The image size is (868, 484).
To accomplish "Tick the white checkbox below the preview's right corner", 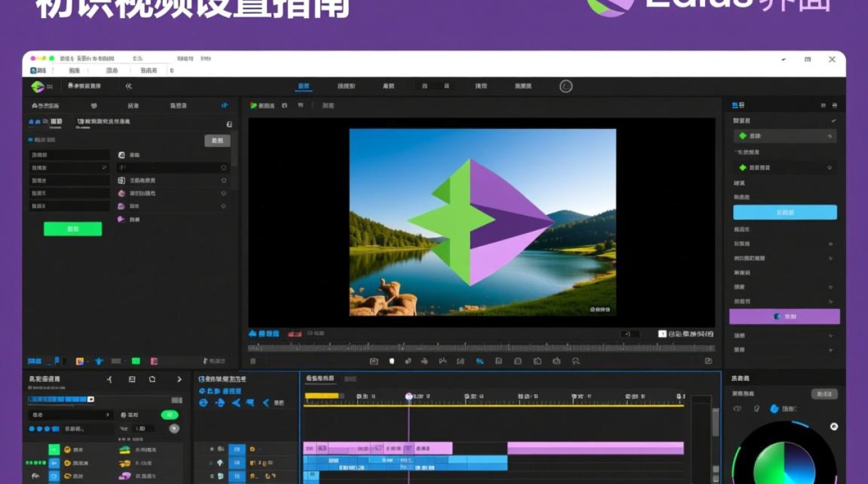I will click(662, 334).
